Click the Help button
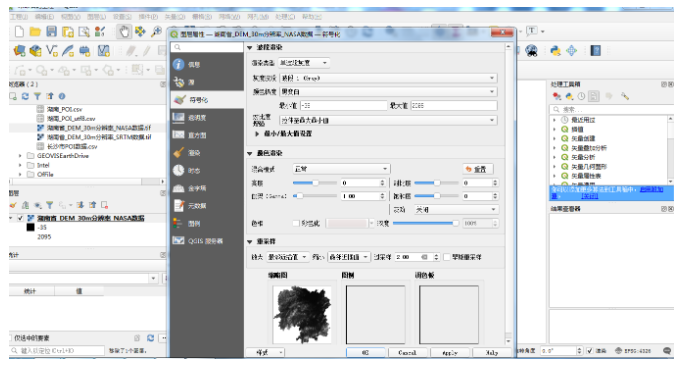680x368 pixels. [x=491, y=353]
